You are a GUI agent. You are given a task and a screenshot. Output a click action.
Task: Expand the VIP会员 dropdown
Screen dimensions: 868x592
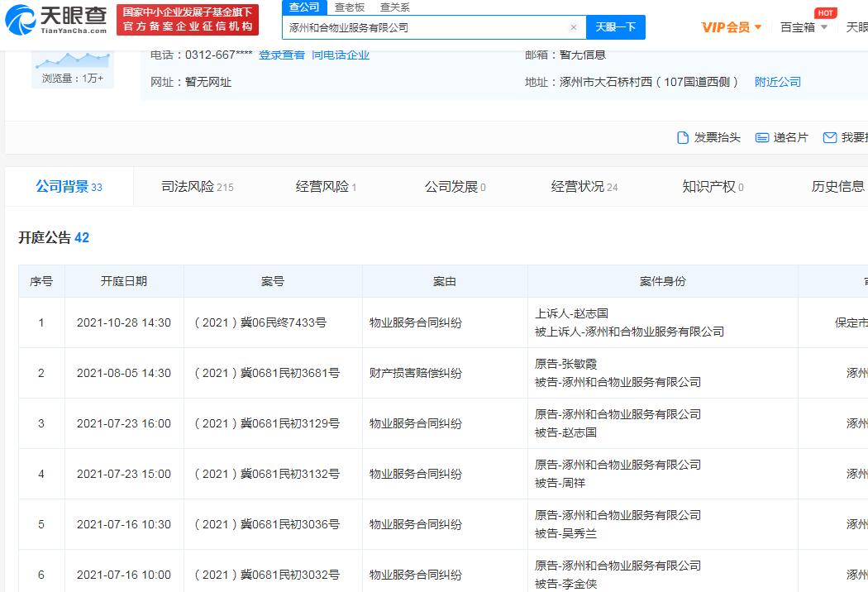(x=732, y=27)
